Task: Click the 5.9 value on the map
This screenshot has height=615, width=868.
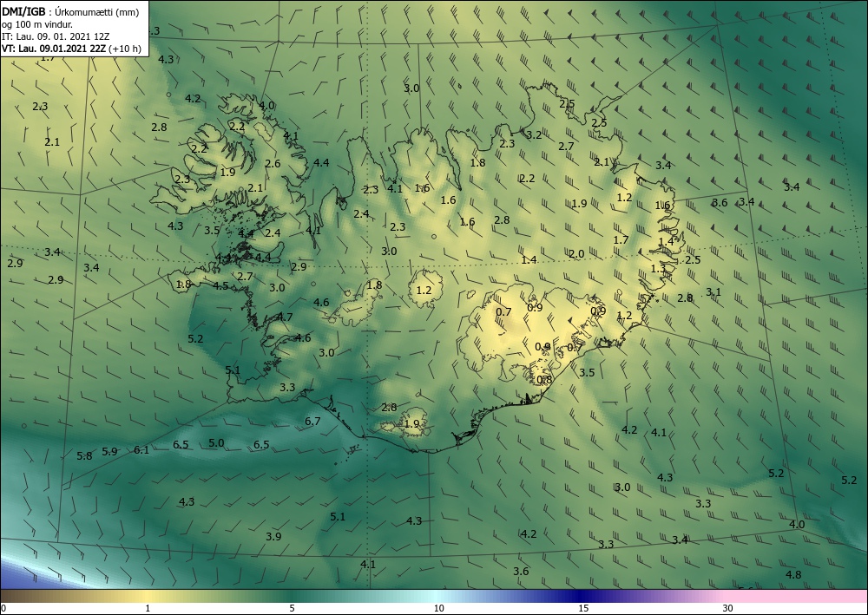Action: pyautogui.click(x=110, y=451)
